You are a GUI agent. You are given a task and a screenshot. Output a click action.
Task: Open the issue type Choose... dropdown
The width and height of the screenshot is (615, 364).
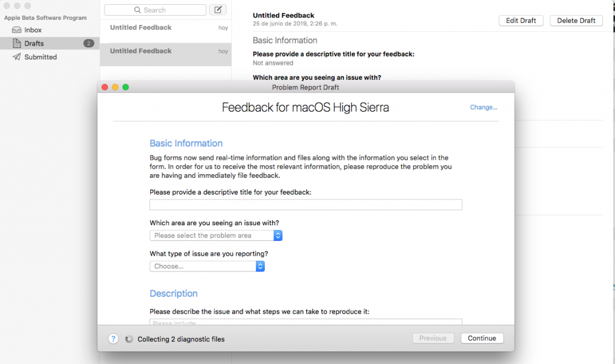207,266
